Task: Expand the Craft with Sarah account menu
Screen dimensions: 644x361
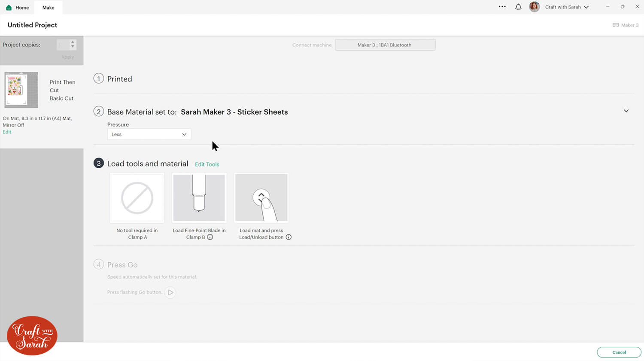Action: (567, 7)
